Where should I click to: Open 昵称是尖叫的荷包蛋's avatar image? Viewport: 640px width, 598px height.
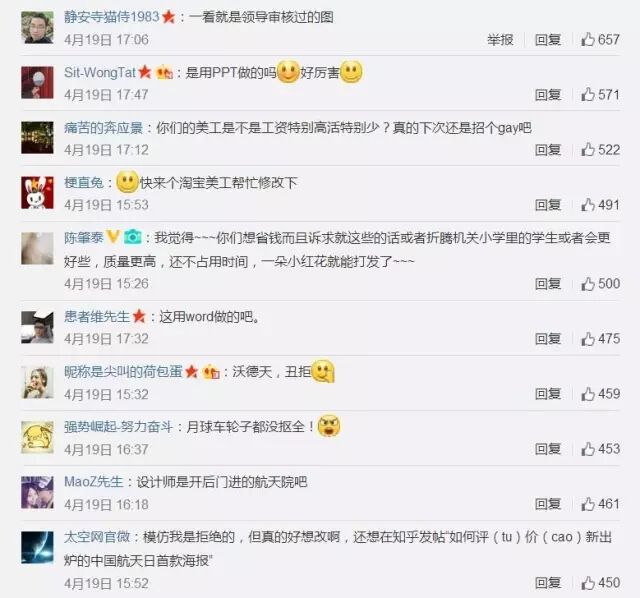pos(37,382)
